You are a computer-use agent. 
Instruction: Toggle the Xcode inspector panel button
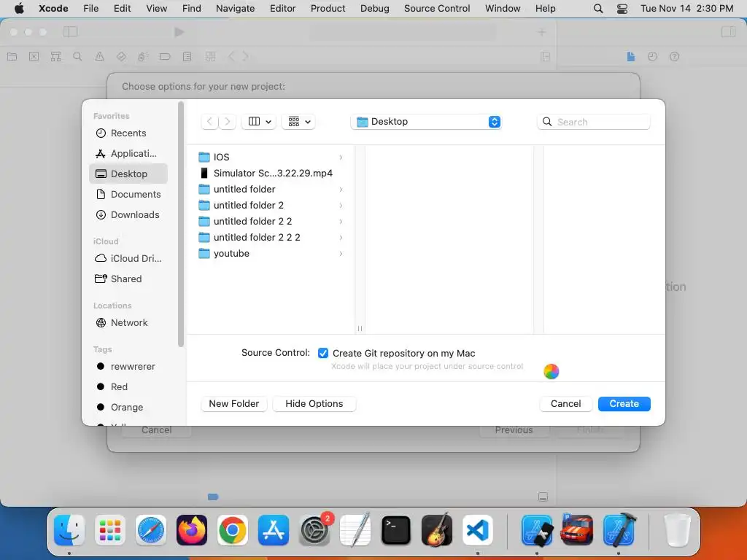pos(729,32)
